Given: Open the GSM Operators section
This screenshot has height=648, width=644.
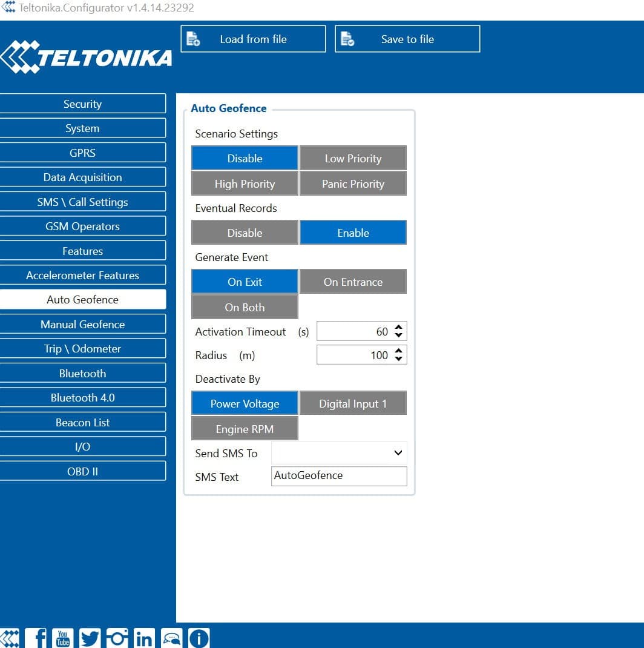Looking at the screenshot, I should coord(82,226).
